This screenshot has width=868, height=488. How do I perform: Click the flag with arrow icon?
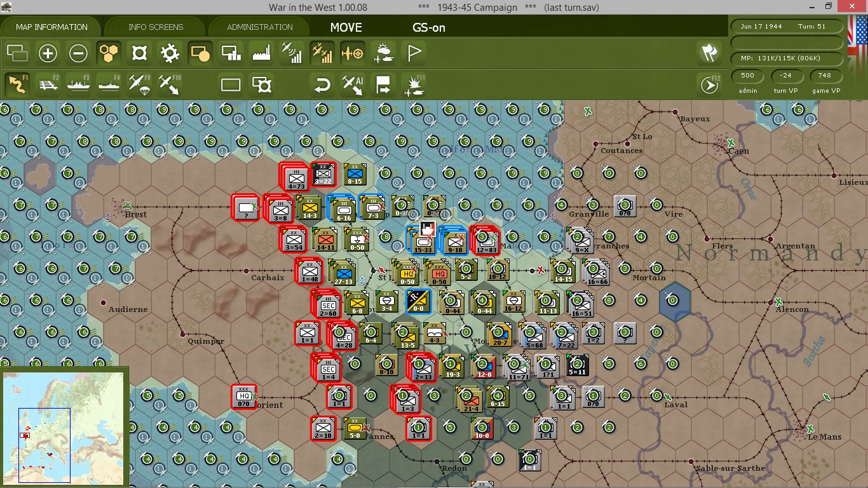(x=383, y=85)
